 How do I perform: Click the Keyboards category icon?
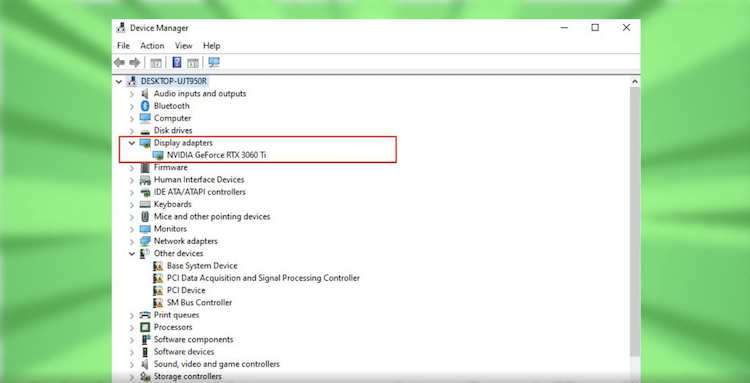coord(145,204)
